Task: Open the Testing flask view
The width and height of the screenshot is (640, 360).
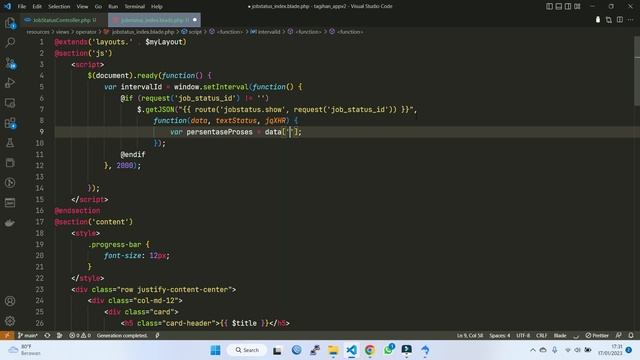Action: coord(10,143)
